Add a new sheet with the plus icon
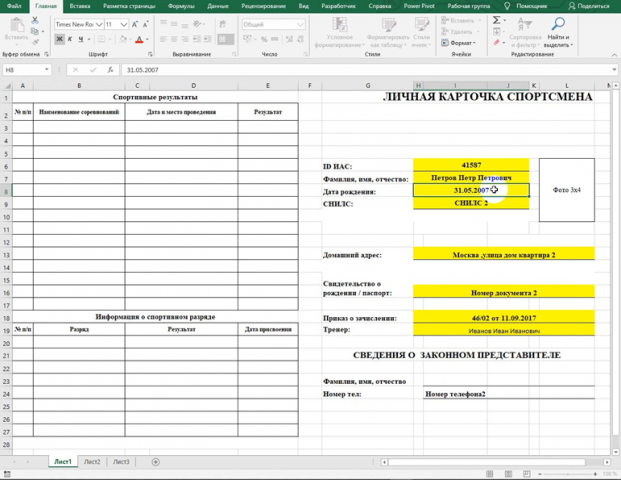621x480 pixels. click(156, 462)
